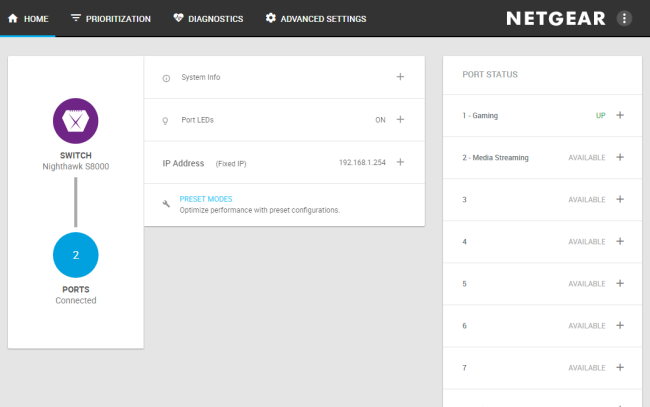
Task: Click AVAILABLE status for port 3
Action: point(587,200)
